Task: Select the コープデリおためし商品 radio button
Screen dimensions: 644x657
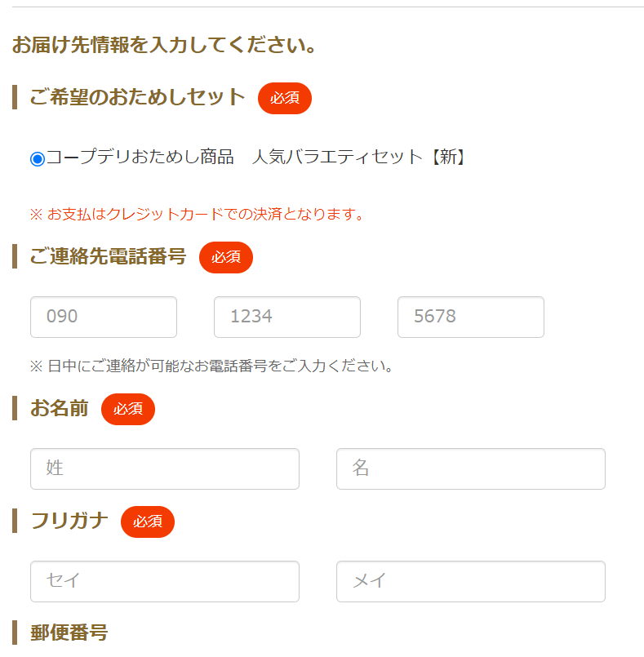Action: [x=38, y=158]
